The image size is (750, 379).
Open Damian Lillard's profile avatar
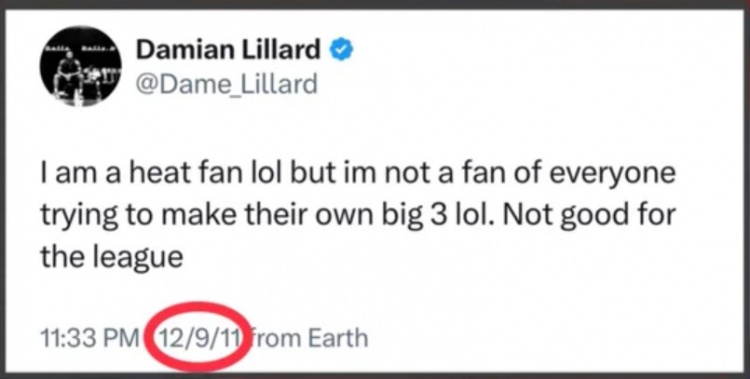point(80,66)
